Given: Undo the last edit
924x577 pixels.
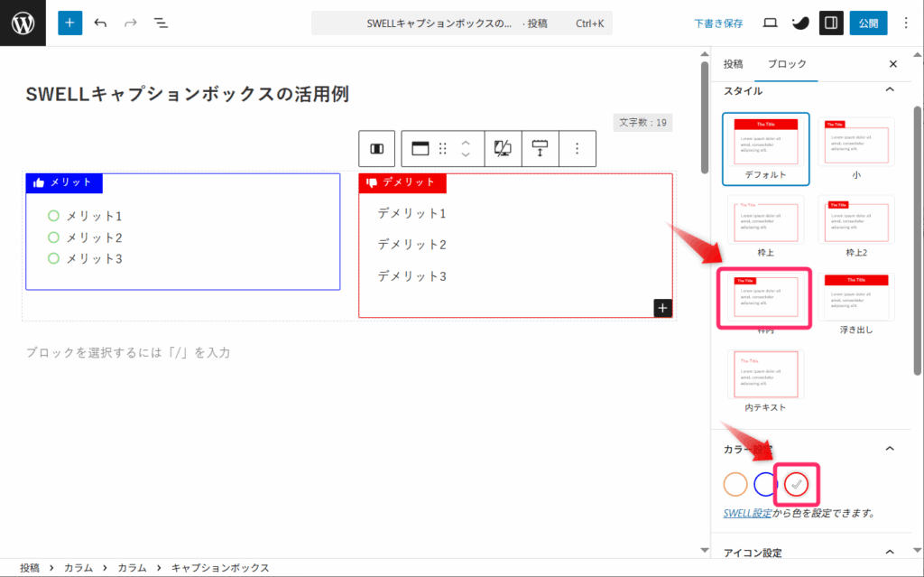Looking at the screenshot, I should [100, 23].
